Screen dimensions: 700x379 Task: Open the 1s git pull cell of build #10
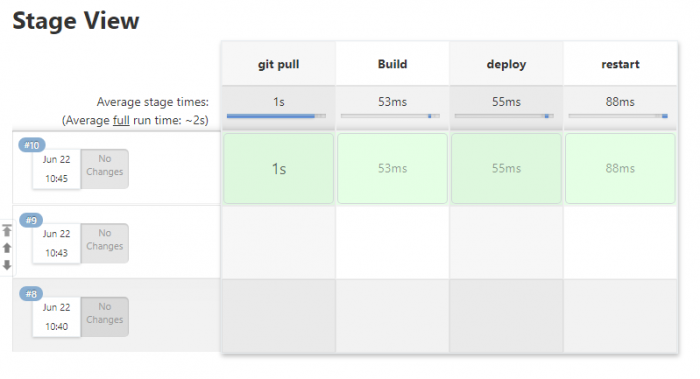point(279,168)
